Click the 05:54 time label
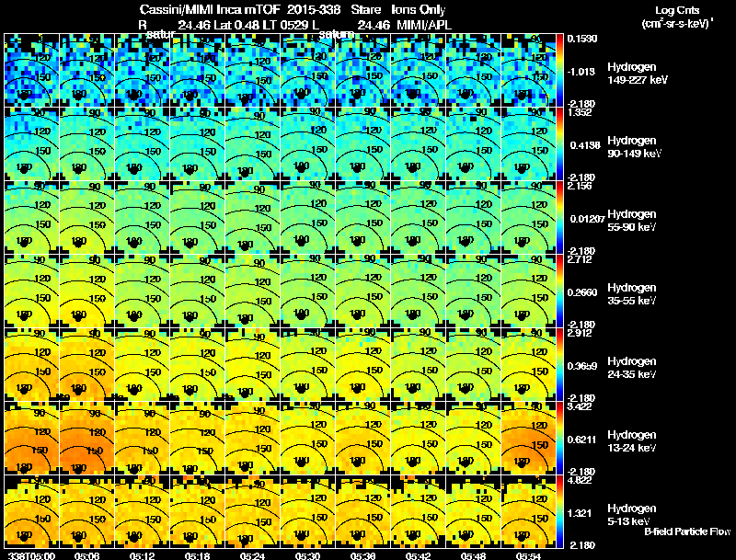Screen dimensions: 736x560 (526, 556)
